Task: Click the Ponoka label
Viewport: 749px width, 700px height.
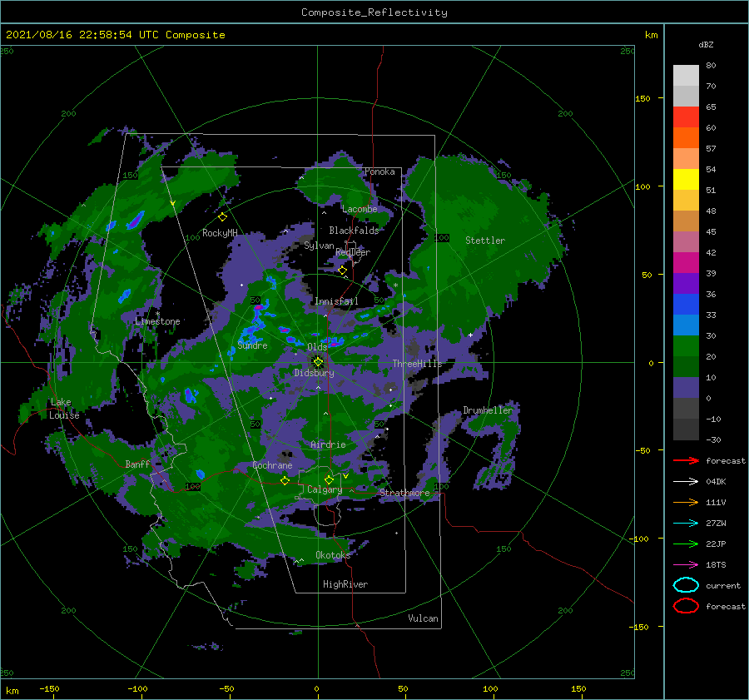Action: coord(379,171)
